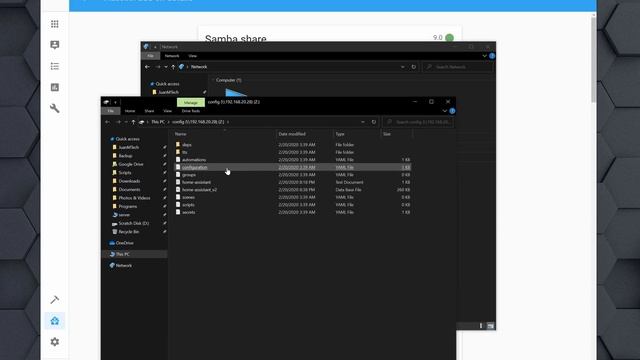Click the up arrow in config window
The image size is (640, 360).
click(133, 122)
